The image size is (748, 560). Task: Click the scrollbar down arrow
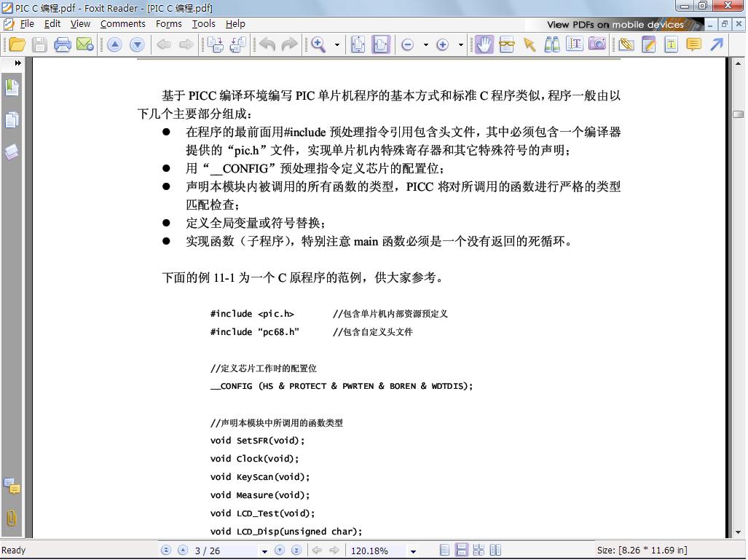coord(738,532)
